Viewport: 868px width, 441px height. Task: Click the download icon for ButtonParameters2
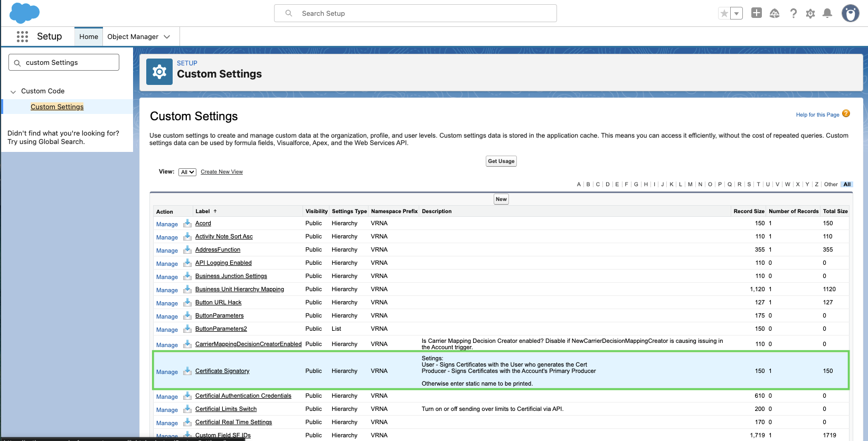coord(187,329)
